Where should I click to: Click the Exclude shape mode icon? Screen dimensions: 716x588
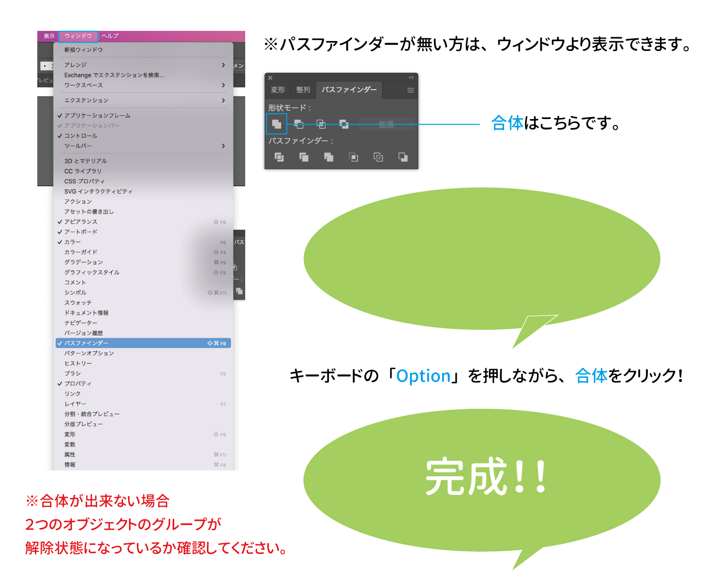coord(344,124)
